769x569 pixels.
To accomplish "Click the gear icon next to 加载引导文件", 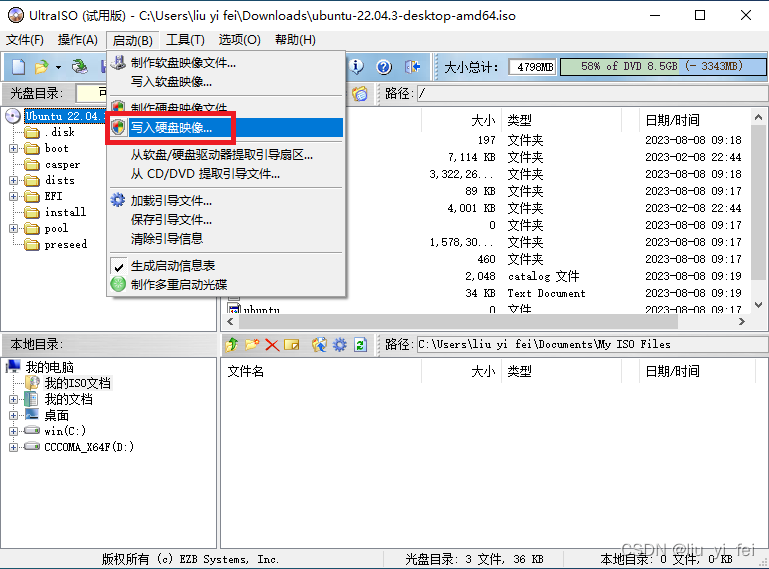I will pyautogui.click(x=118, y=200).
